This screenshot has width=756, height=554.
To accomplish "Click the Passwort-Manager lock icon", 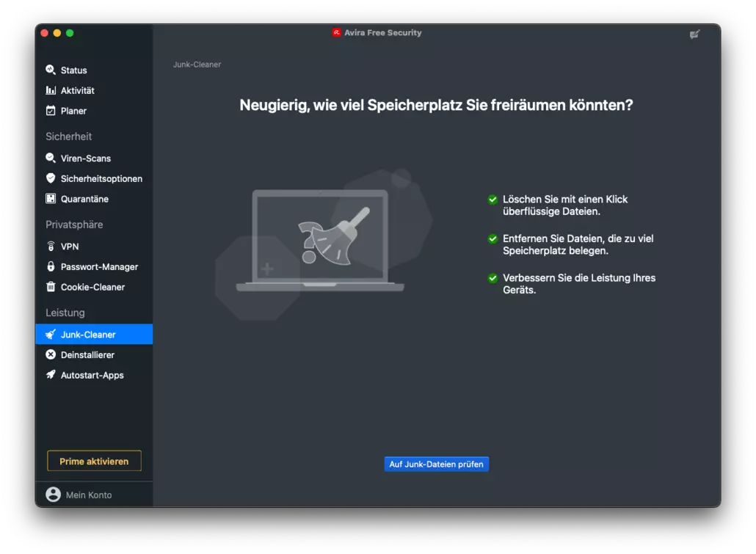I will click(x=51, y=266).
